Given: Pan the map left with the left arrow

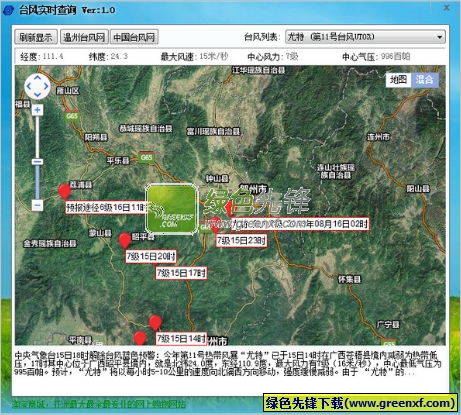Looking at the screenshot, I should click(29, 86).
